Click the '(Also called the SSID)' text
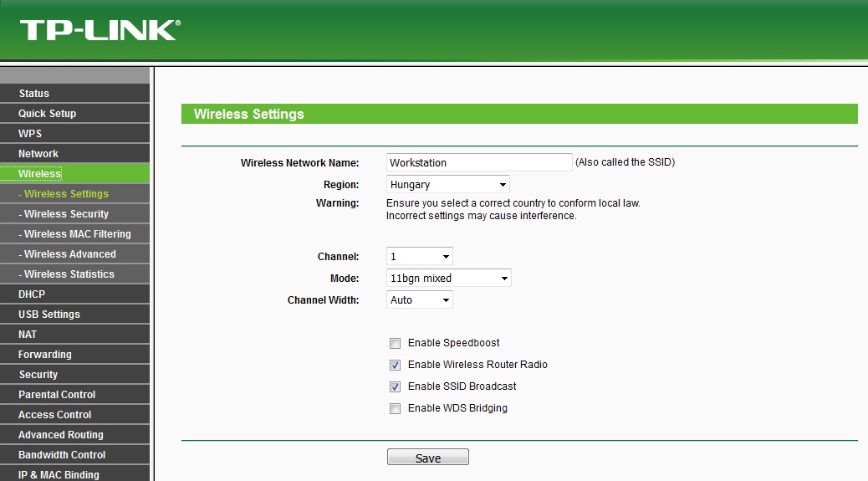 tap(625, 162)
